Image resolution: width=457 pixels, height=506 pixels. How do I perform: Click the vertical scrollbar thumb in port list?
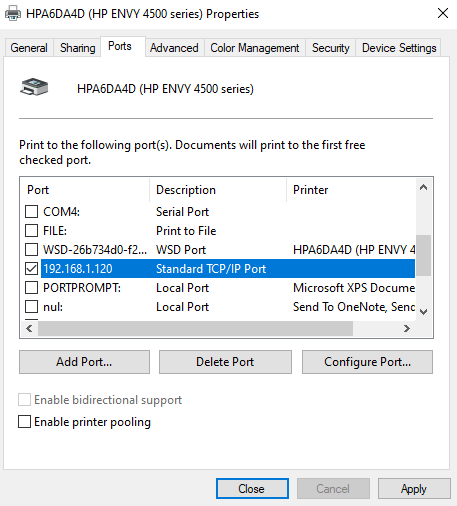click(x=423, y=255)
